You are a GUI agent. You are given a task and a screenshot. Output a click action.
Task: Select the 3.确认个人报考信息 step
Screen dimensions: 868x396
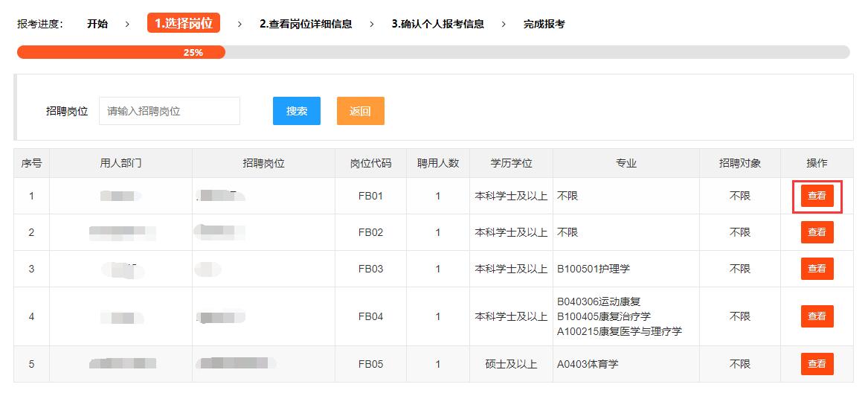[x=437, y=24]
